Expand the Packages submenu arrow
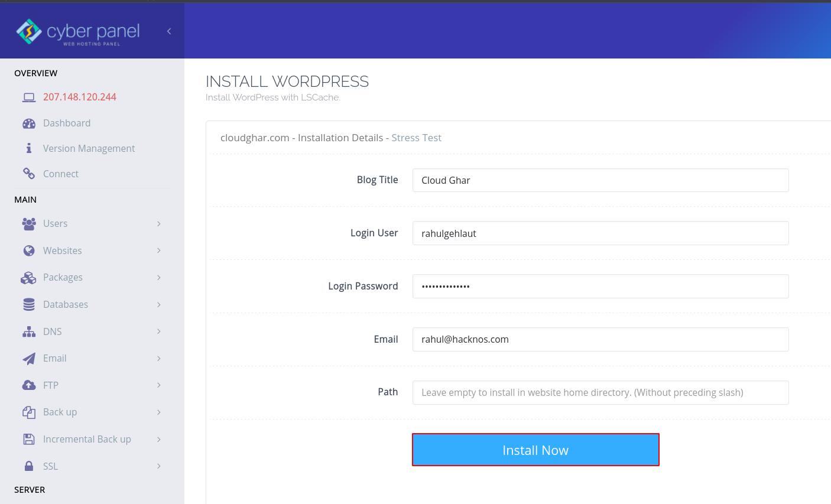This screenshot has width=831, height=504. (159, 278)
